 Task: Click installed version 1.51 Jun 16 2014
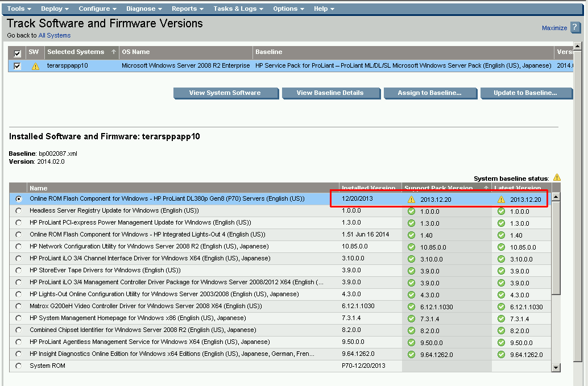pyautogui.click(x=365, y=235)
